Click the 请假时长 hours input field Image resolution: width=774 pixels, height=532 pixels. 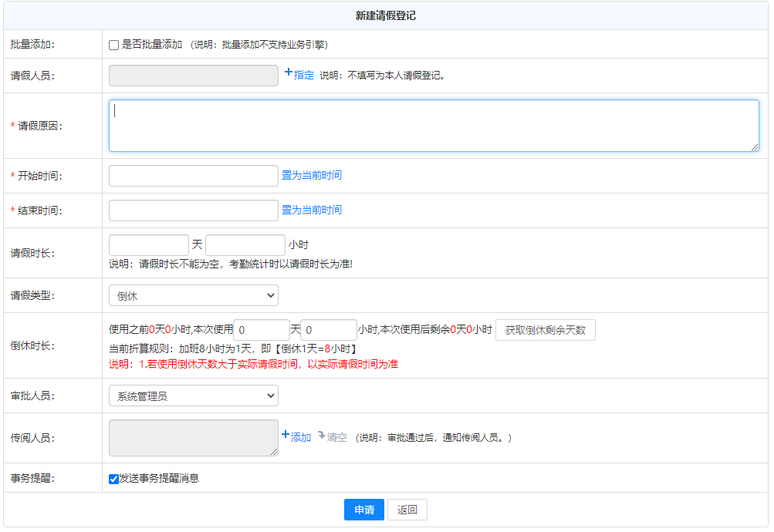click(245, 245)
